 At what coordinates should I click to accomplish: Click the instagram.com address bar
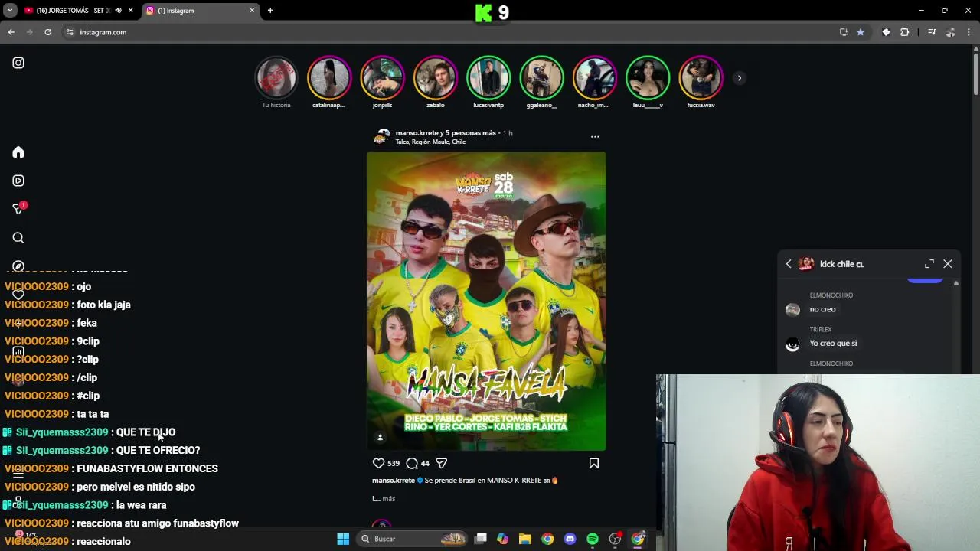(452, 32)
